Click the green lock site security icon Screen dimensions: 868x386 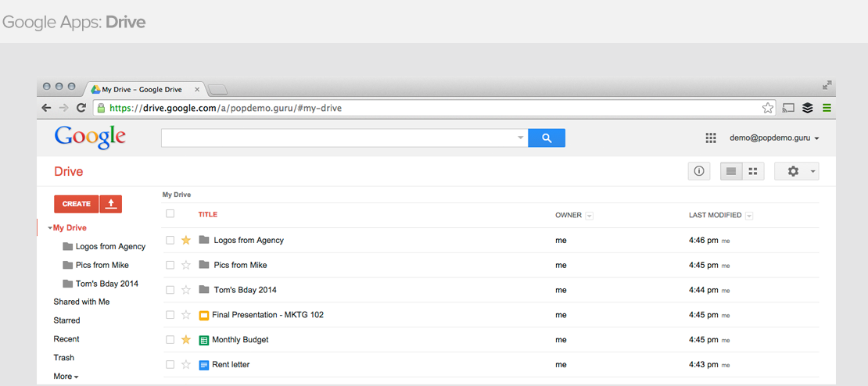pyautogui.click(x=102, y=108)
